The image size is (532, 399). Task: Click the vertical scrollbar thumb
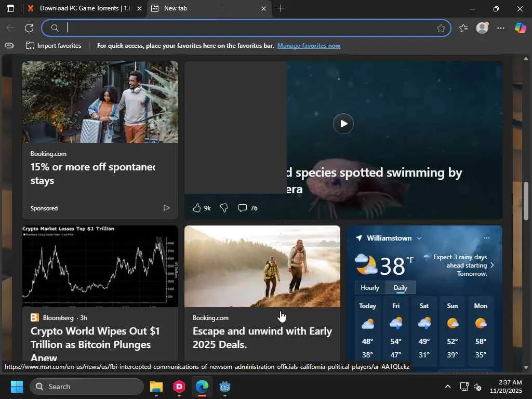pyautogui.click(x=526, y=201)
